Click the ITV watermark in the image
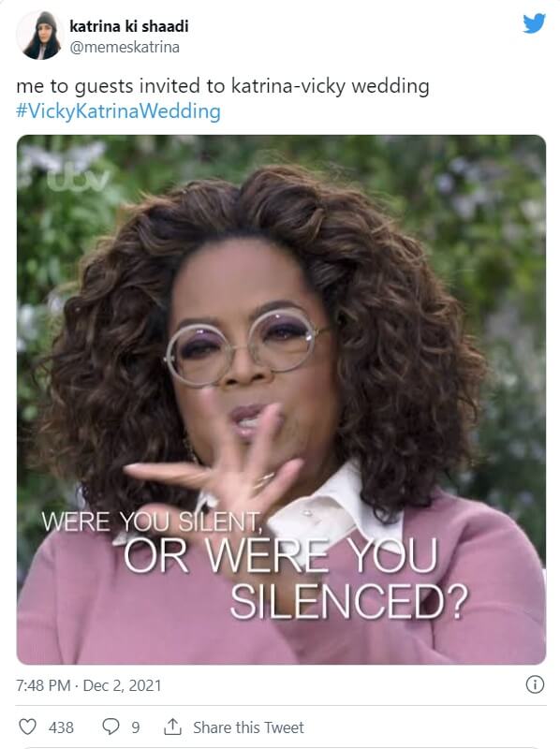560x749 pixels. [79, 179]
